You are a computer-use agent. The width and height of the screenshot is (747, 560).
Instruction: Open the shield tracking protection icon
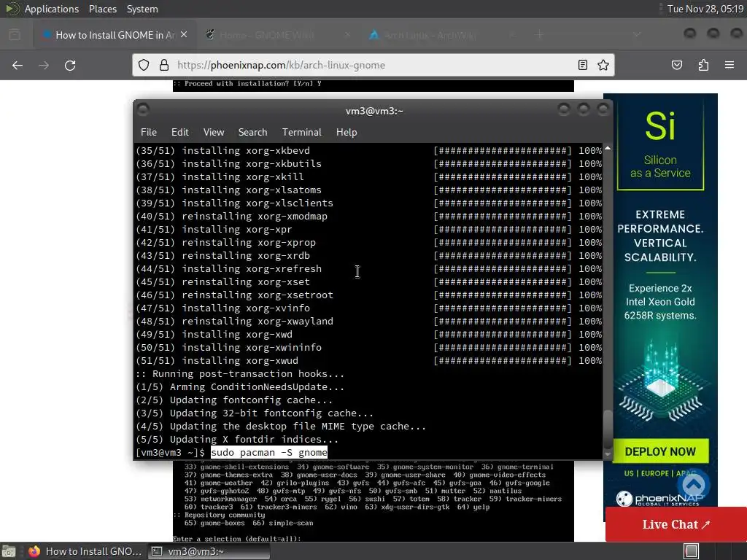pyautogui.click(x=144, y=65)
